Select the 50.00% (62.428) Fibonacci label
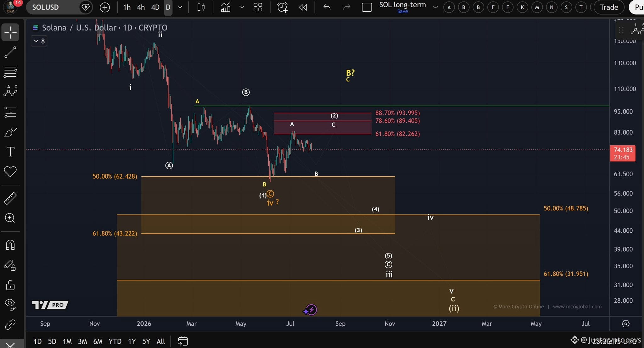This screenshot has width=644, height=348. click(x=115, y=176)
